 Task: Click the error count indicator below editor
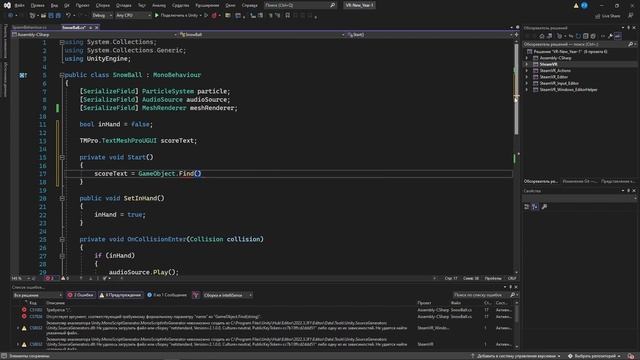pos(50,278)
